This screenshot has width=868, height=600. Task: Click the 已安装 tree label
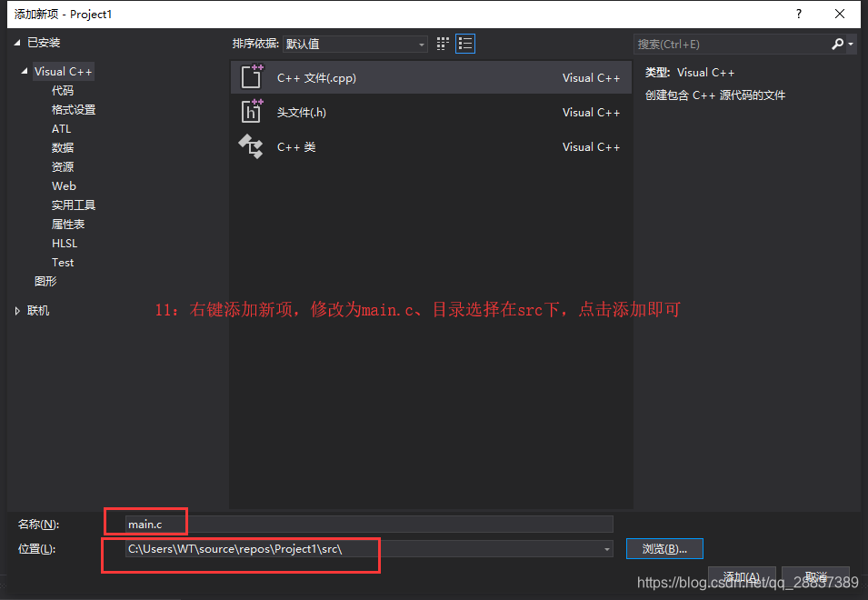click(x=44, y=43)
